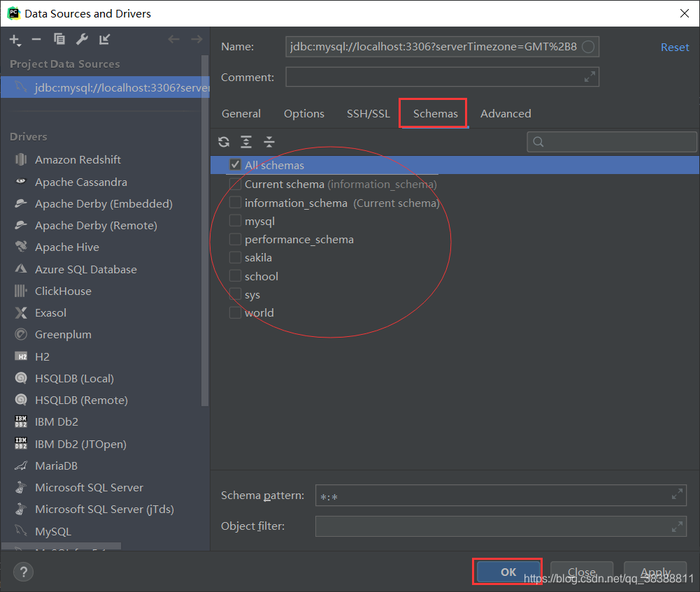The width and height of the screenshot is (700, 592).
Task: Select Exasol driver
Action: (50, 312)
